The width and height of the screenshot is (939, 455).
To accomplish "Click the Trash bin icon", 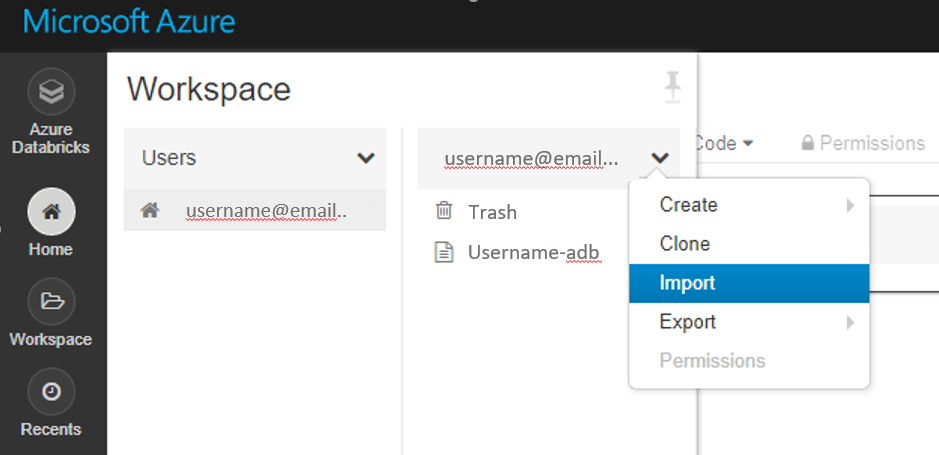I will coord(443,211).
